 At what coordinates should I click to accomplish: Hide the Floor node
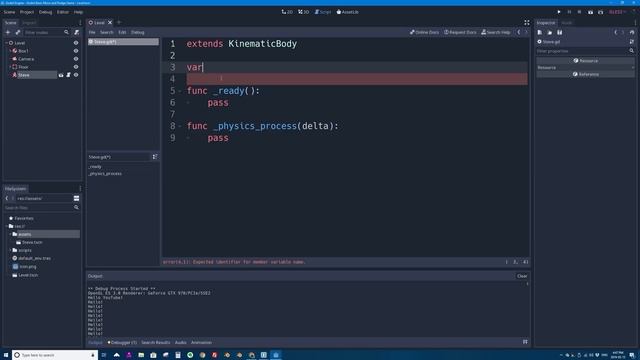pyautogui.click(x=76, y=67)
